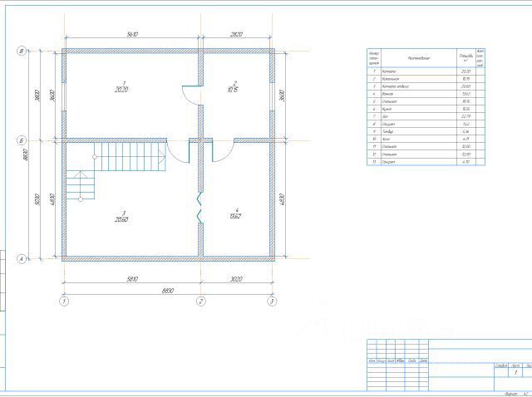
Task: Select grid axis bubble number 1
Action: pos(63,301)
